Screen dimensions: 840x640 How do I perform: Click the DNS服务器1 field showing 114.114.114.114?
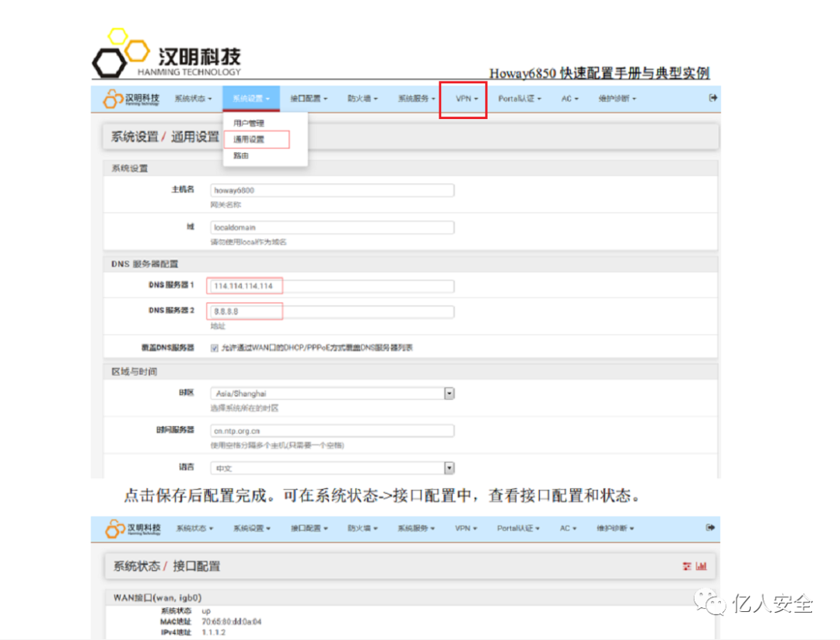coord(245,285)
